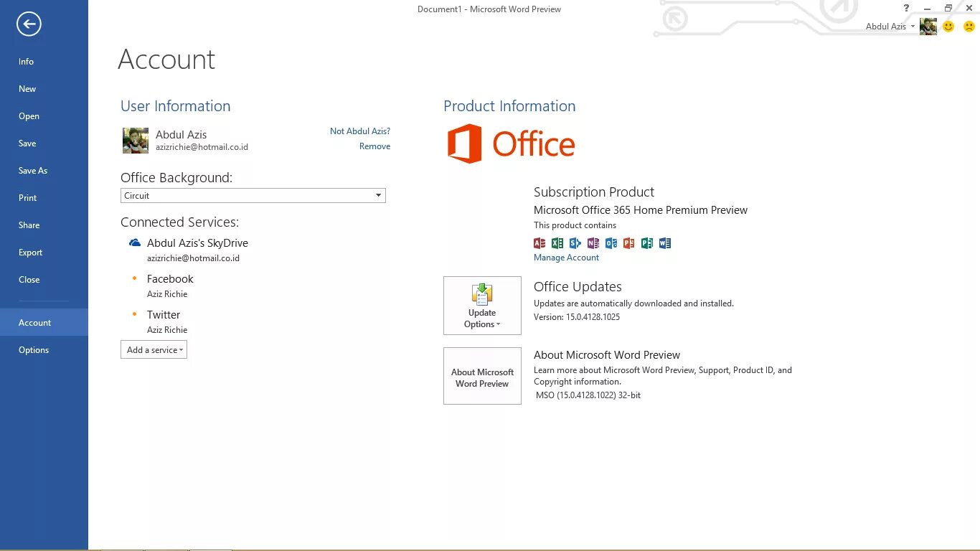Send a smile with happy face icon
Viewport: 980px width, 551px height.
948,27
